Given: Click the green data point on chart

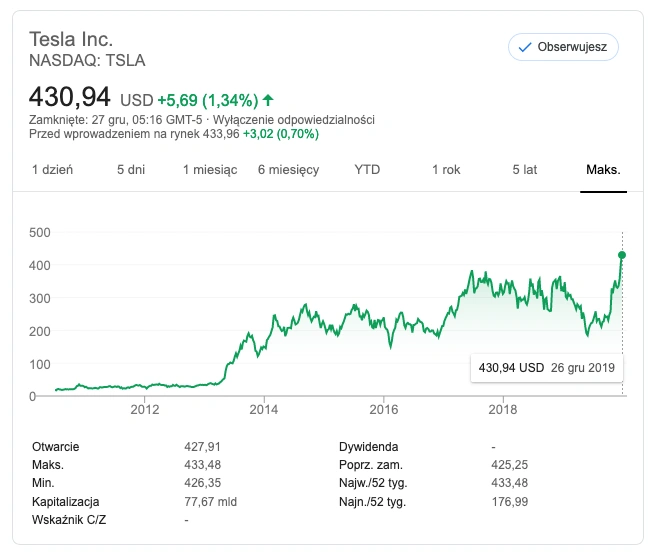Looking at the screenshot, I should [622, 255].
